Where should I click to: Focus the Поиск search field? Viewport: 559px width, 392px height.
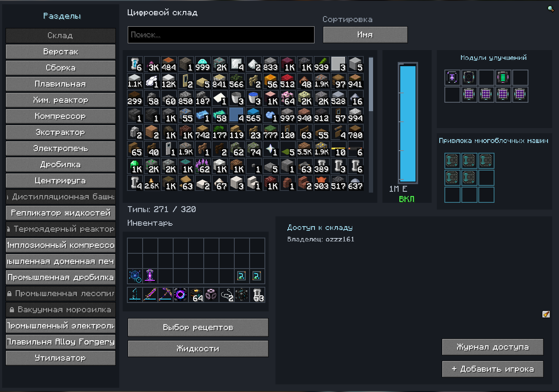pos(221,35)
